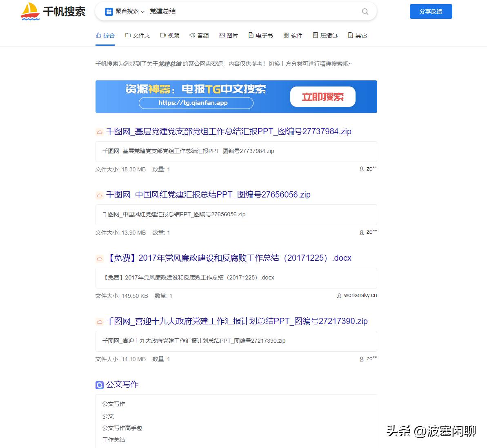Select the 视频 category video icon

[162, 35]
